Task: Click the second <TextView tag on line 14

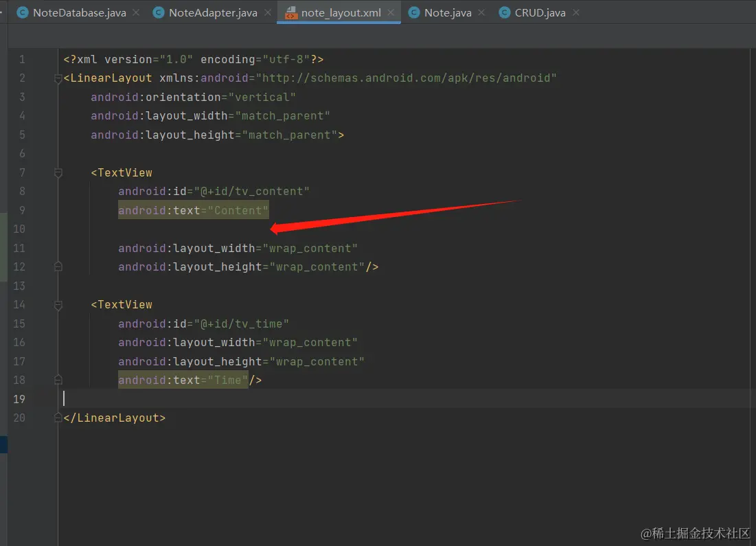Action: point(122,305)
